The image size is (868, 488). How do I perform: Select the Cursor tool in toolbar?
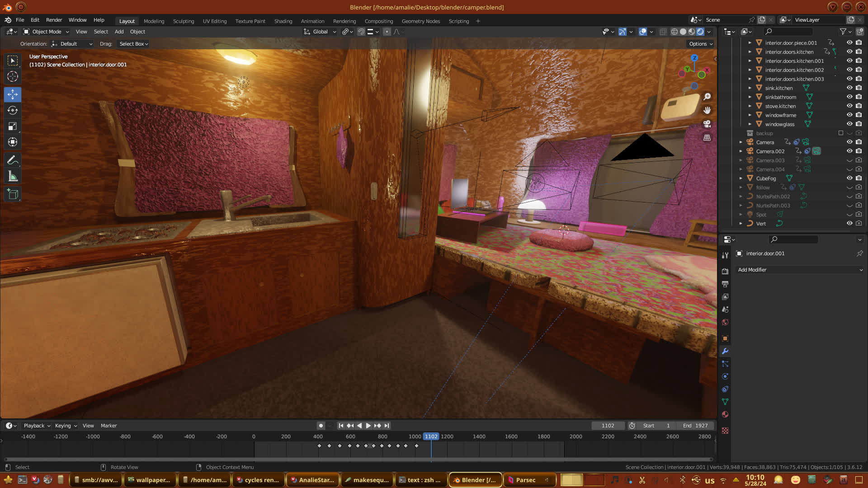coord(13,76)
